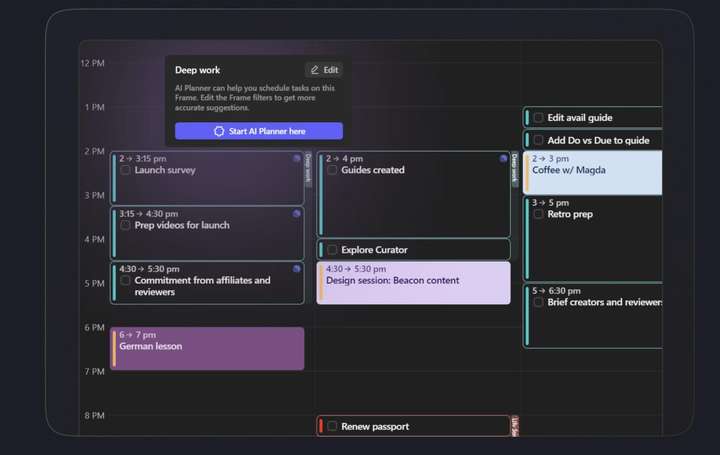720x455 pixels.
Task: Click purple dot icon on Commitment from affiliates card
Action: click(297, 269)
